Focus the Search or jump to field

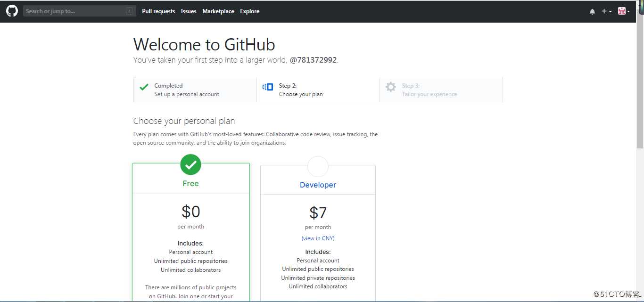pos(80,11)
